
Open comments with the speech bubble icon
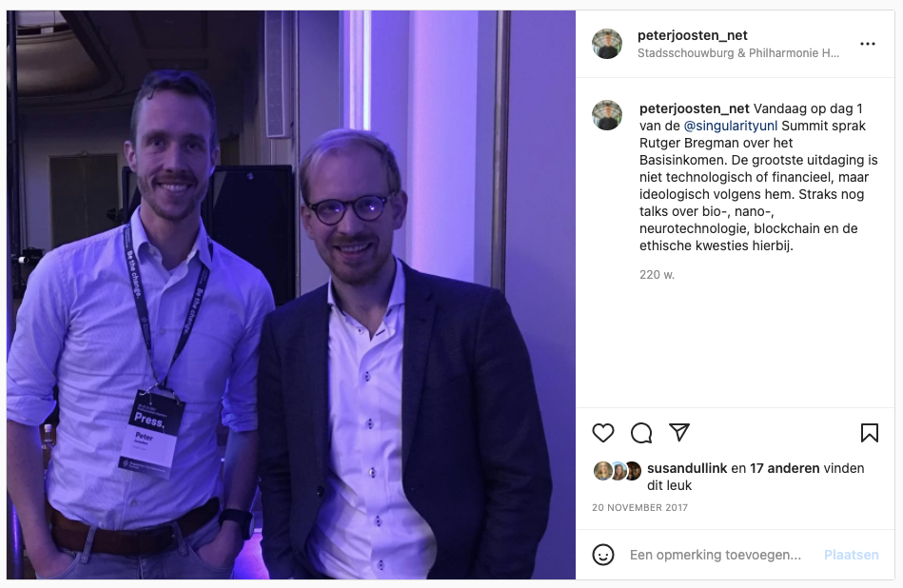click(x=641, y=433)
